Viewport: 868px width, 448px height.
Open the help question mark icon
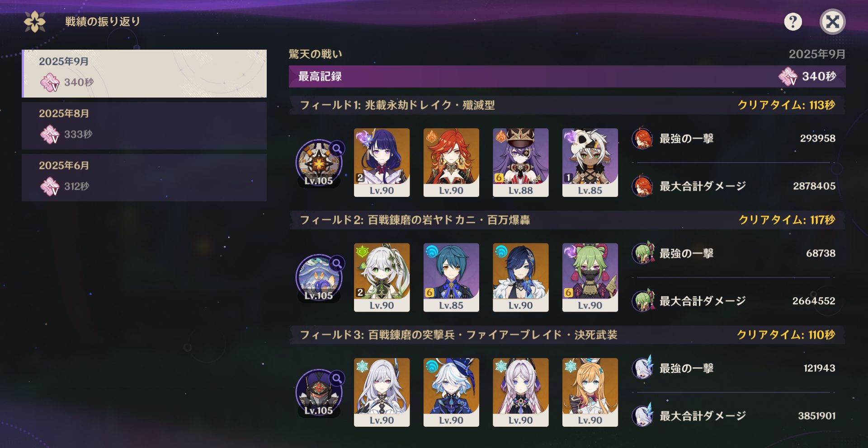(793, 22)
